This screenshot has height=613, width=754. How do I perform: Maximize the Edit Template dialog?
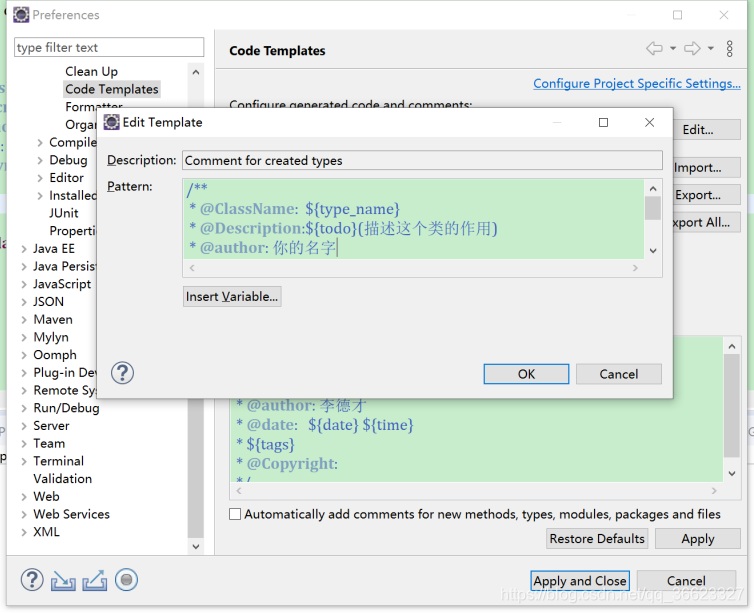coord(603,123)
